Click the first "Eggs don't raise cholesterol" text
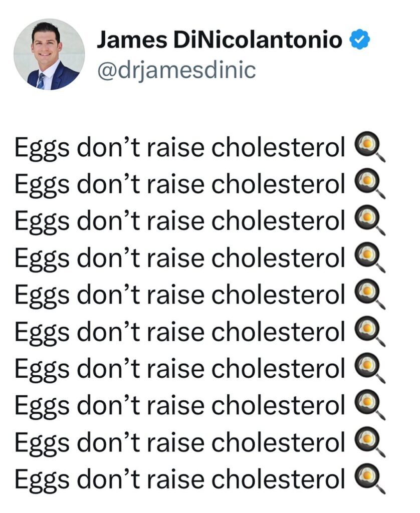Image resolution: width=420 pixels, height=513 pixels. point(180,148)
